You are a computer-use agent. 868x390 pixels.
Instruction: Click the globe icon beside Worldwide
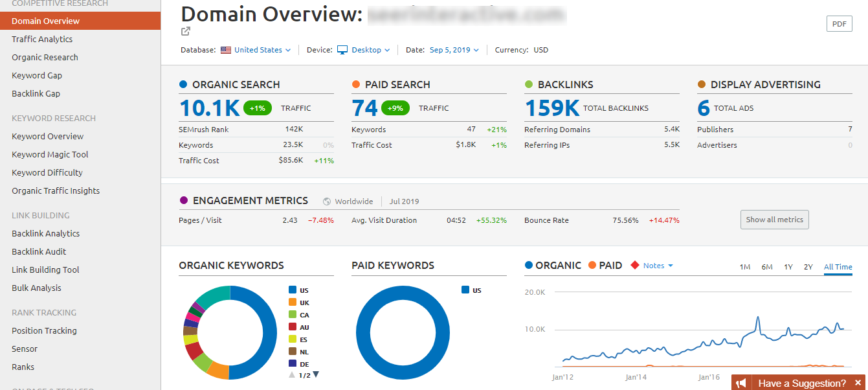(327, 201)
